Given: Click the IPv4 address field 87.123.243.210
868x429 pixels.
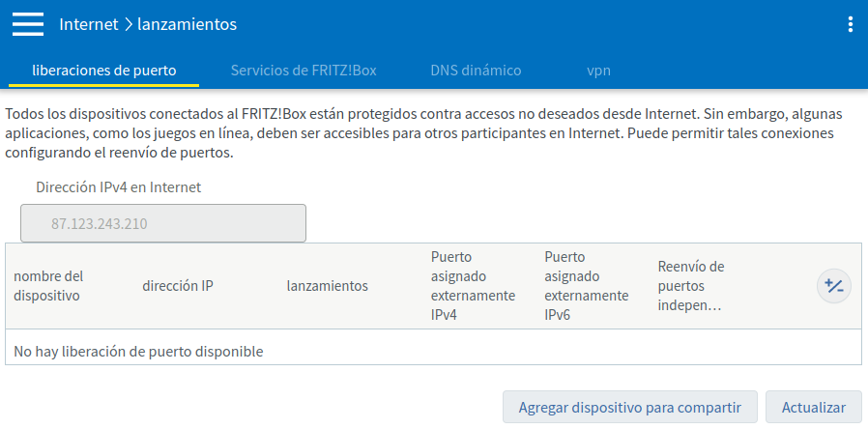Looking at the screenshot, I should click(x=163, y=223).
